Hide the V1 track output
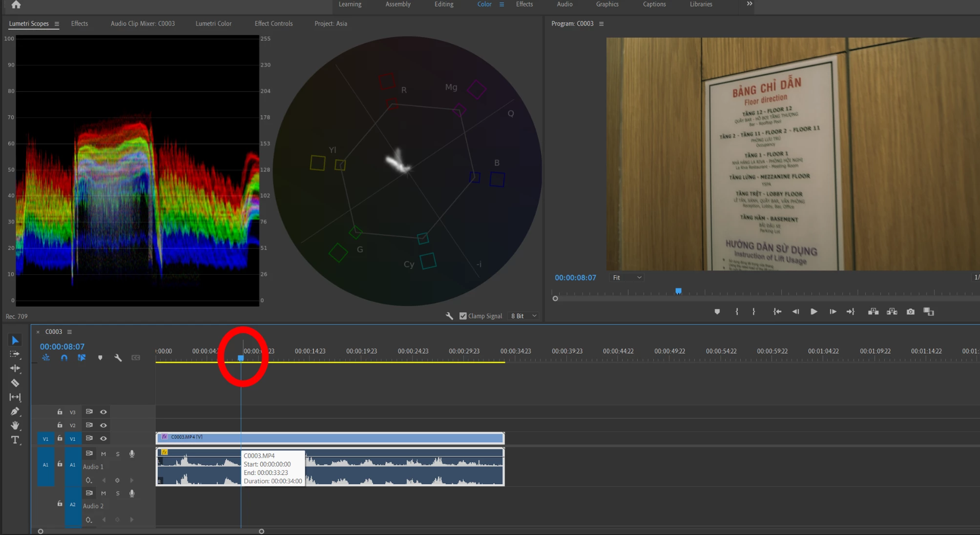 coord(104,438)
